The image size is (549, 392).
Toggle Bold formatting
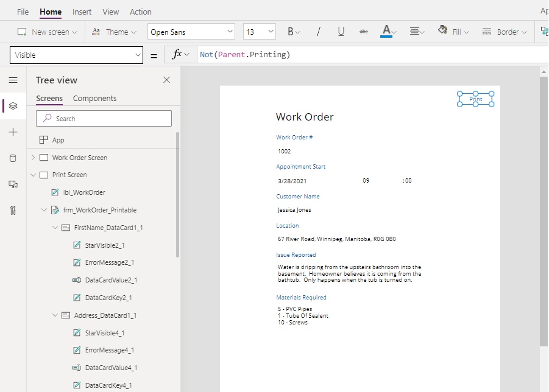(x=294, y=32)
